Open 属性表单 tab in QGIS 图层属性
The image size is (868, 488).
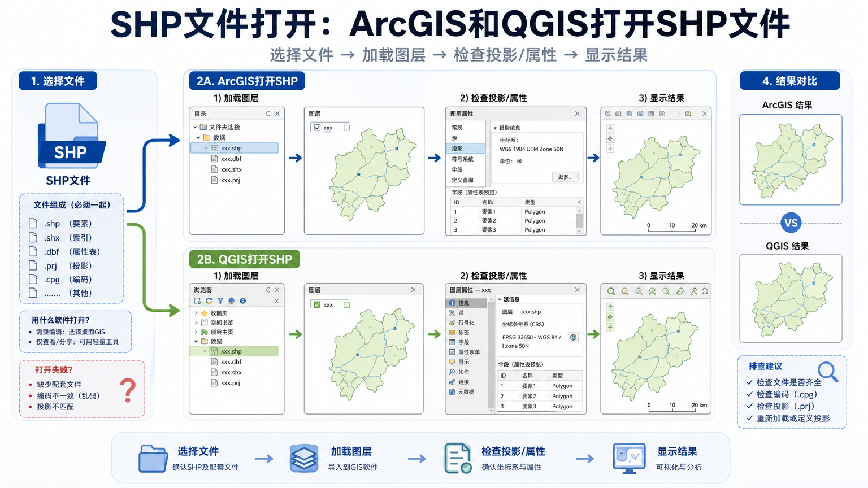click(467, 352)
